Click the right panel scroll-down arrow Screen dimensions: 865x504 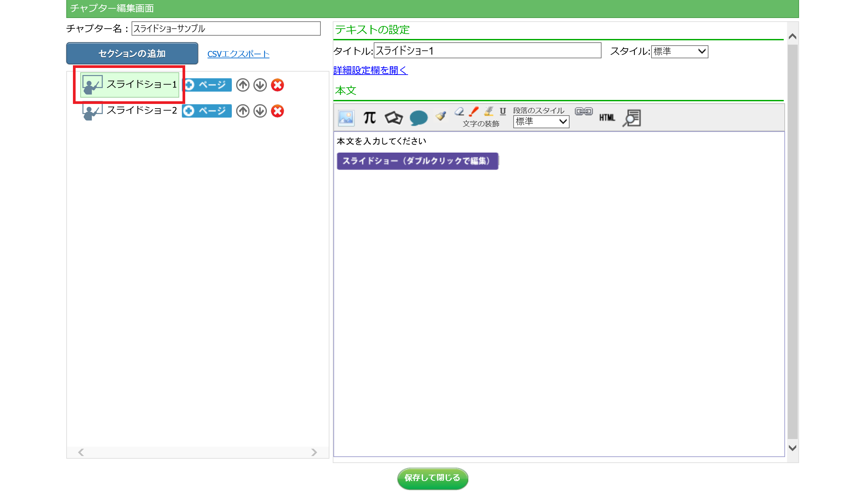click(x=792, y=447)
